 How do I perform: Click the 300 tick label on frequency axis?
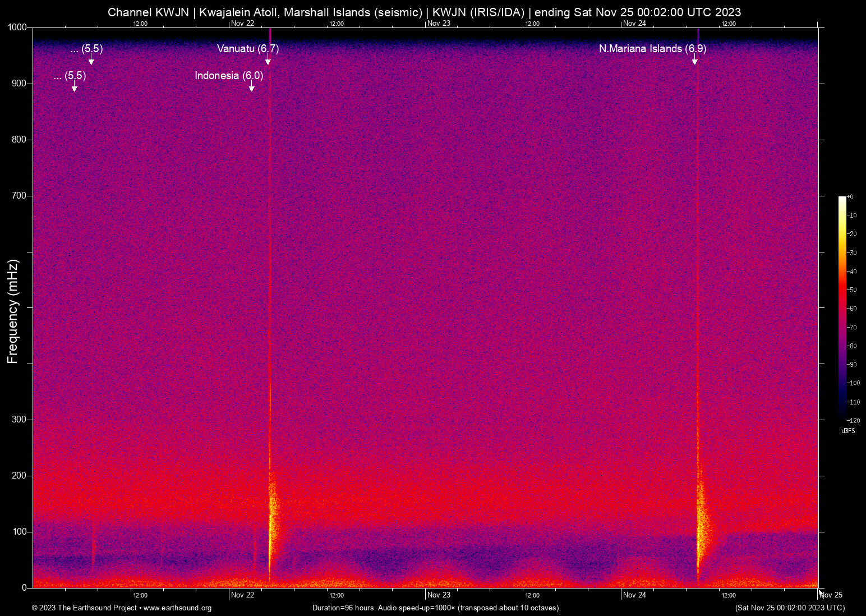click(x=19, y=420)
